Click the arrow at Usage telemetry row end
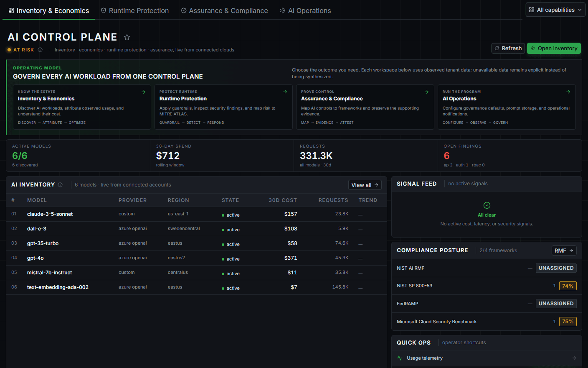Screen dimensions: 588x368 (574, 358)
